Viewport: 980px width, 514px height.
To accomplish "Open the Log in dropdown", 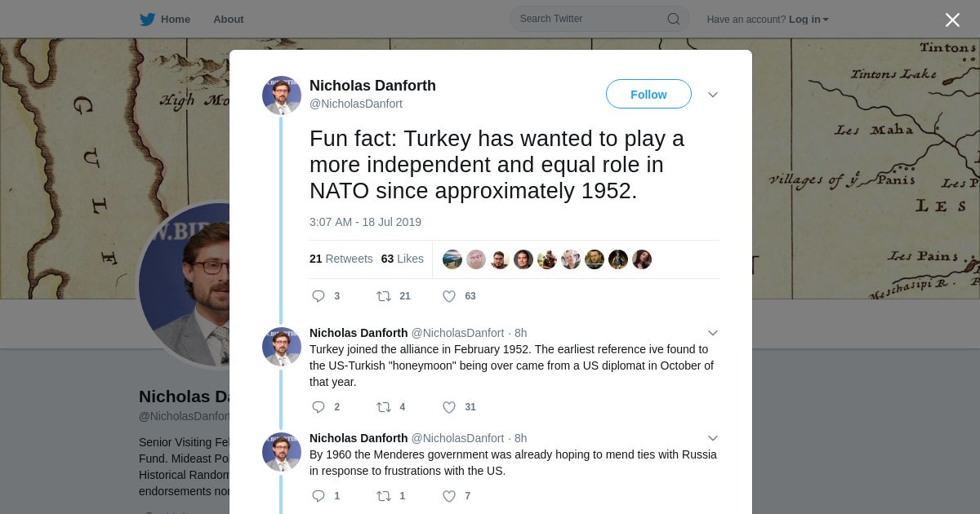I will tap(808, 20).
